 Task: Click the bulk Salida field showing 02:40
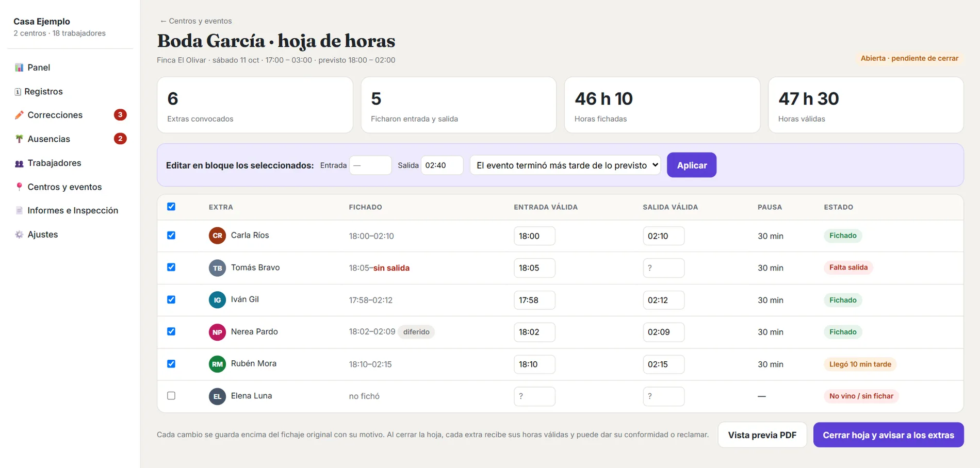[x=442, y=165]
